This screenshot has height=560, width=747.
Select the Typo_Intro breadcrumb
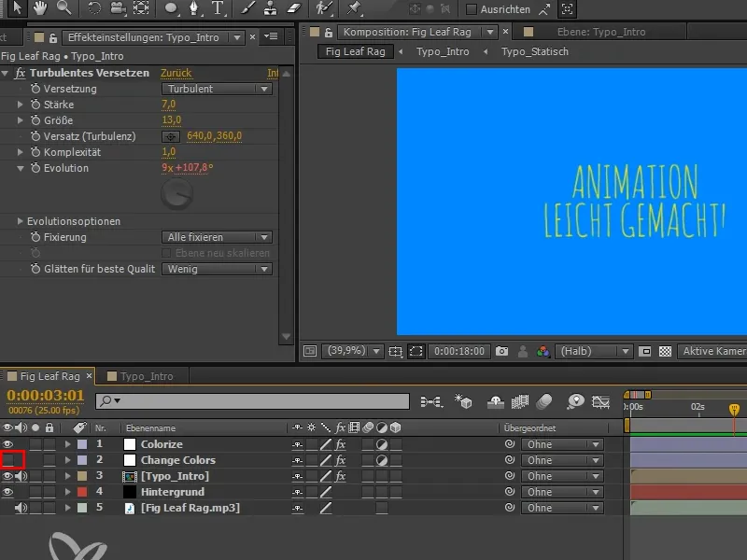pos(443,51)
